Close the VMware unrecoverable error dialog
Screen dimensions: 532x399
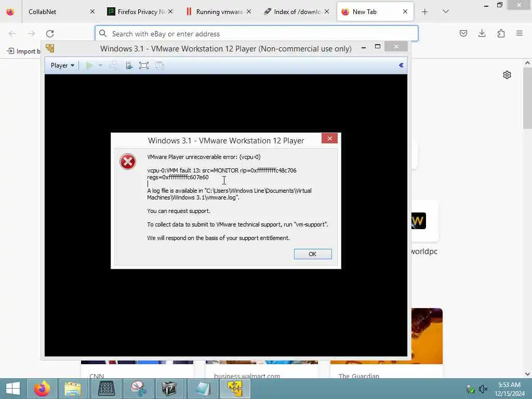329,138
